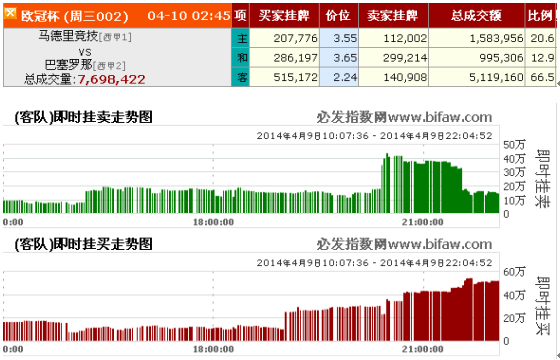Select the 主 row label cell
This screenshot has width=560, height=360.
[x=241, y=38]
